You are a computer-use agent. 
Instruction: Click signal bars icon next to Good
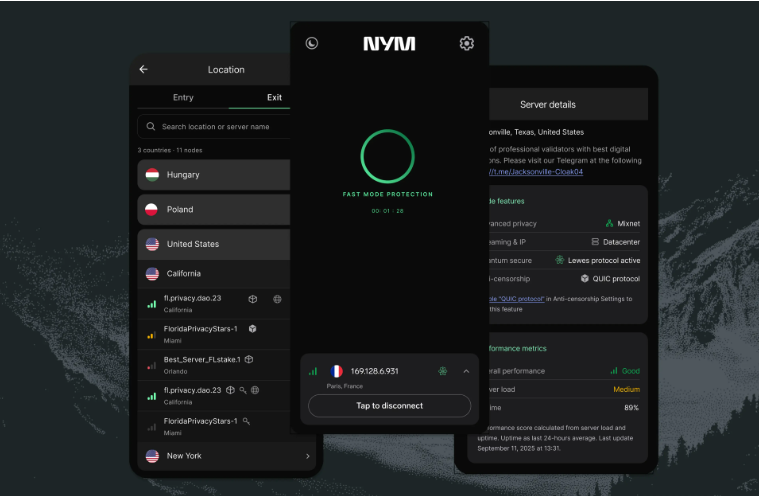pos(613,371)
